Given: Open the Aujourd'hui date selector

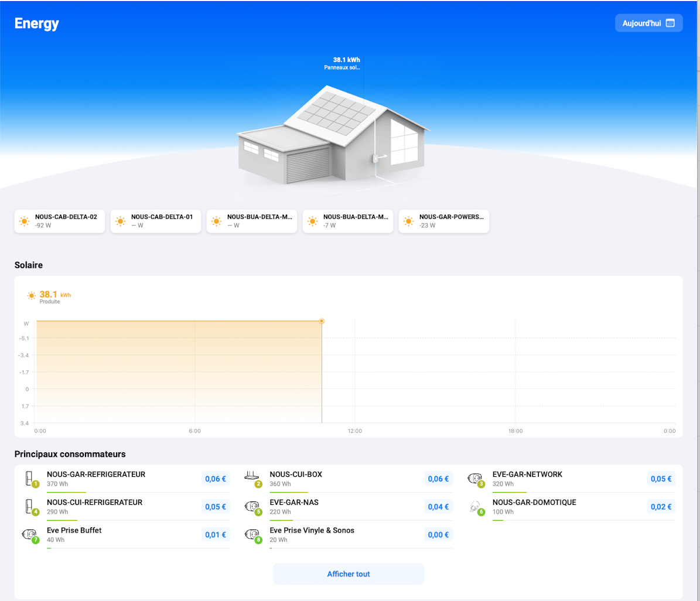Looking at the screenshot, I should click(648, 23).
